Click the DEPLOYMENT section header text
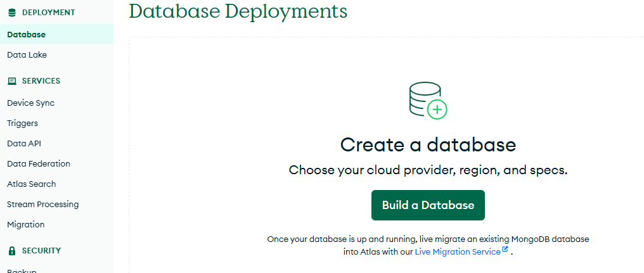The image size is (644, 273). coord(48,13)
